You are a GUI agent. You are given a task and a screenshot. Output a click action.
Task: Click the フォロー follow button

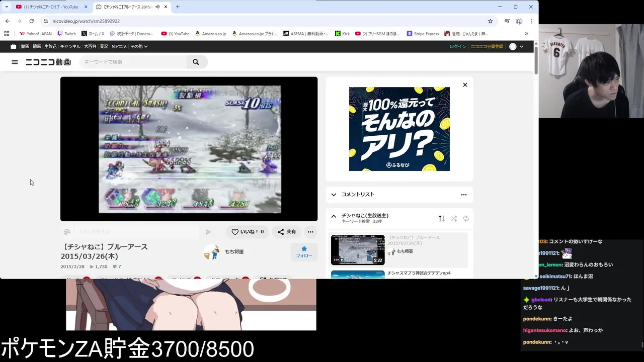pyautogui.click(x=304, y=252)
